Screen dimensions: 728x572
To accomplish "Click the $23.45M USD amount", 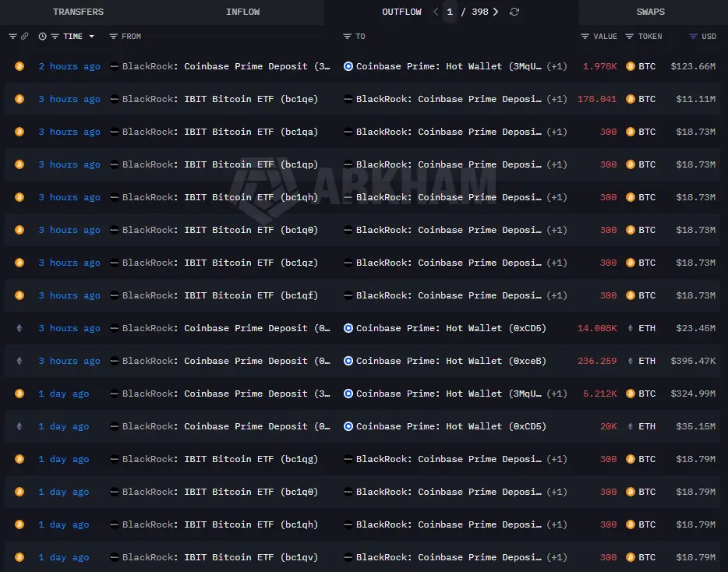I will (695, 328).
